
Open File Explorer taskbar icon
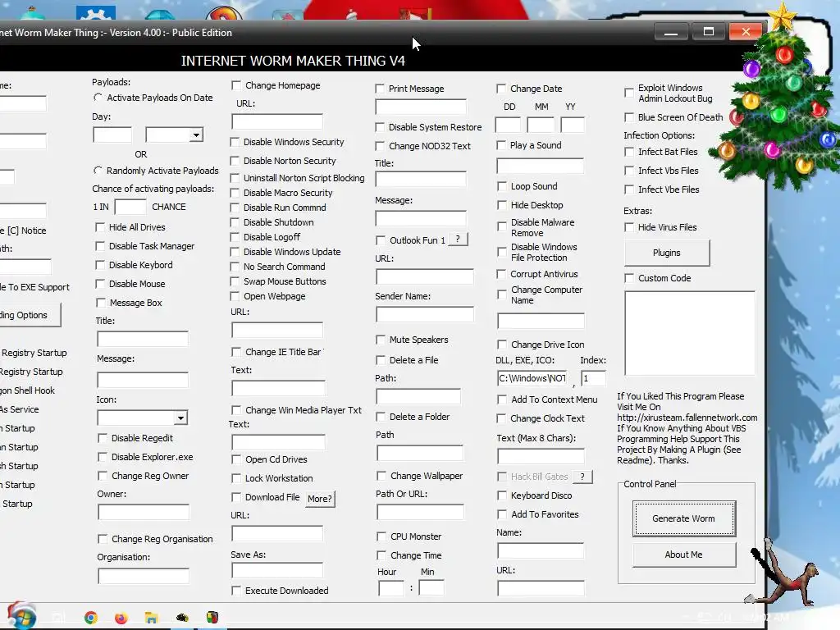152,618
